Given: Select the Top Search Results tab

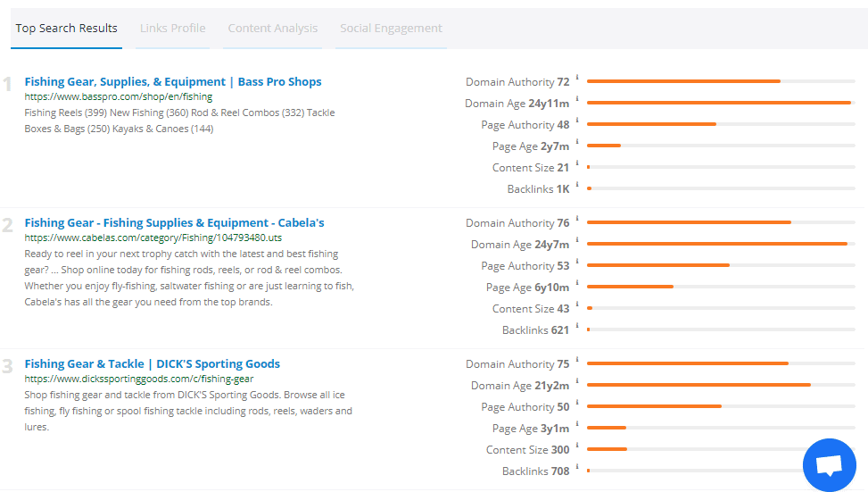Looking at the screenshot, I should tap(66, 29).
